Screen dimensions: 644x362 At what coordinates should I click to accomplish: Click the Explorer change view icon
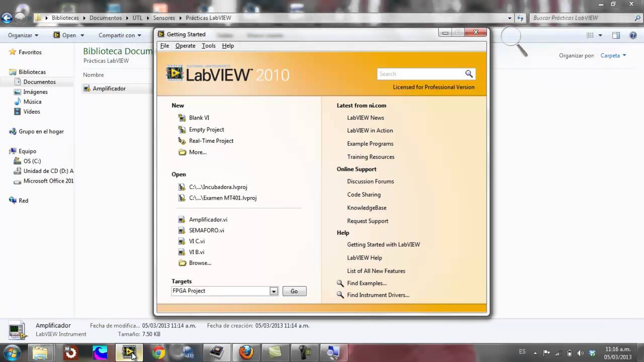coord(591,35)
